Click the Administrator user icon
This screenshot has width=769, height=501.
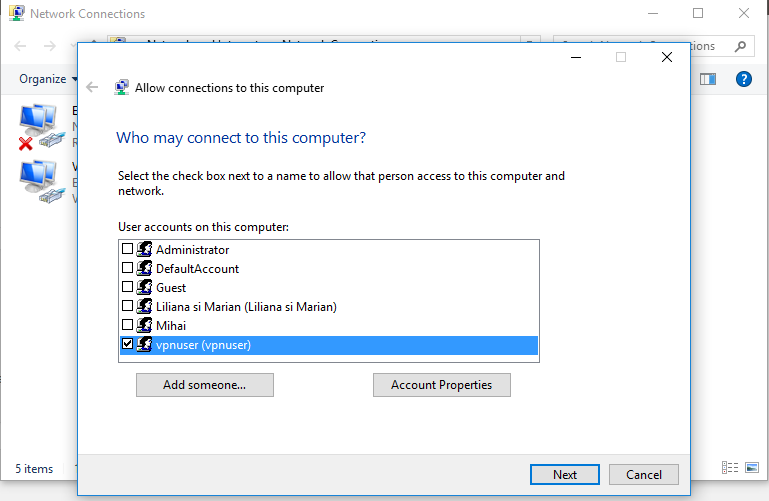[x=144, y=249]
